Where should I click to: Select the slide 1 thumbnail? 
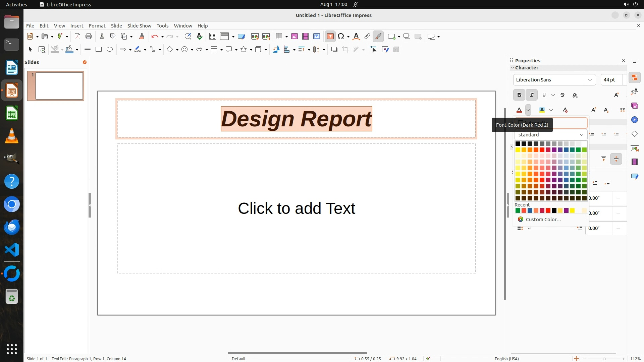click(59, 86)
